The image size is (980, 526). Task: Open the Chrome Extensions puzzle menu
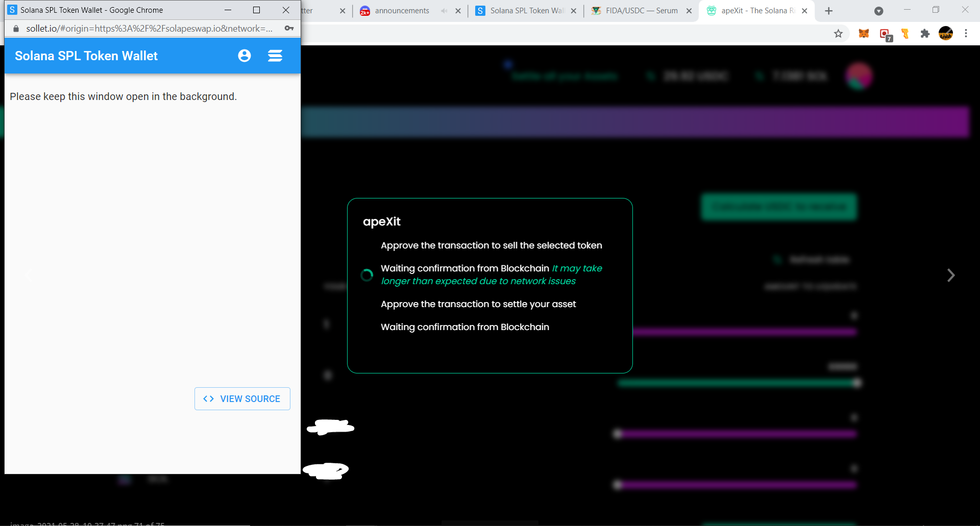tap(925, 34)
